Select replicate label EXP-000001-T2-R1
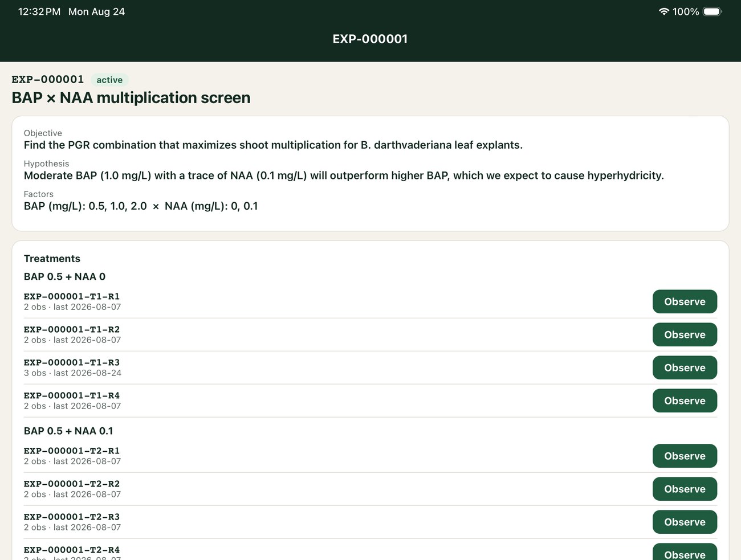The image size is (741, 560). (x=72, y=451)
